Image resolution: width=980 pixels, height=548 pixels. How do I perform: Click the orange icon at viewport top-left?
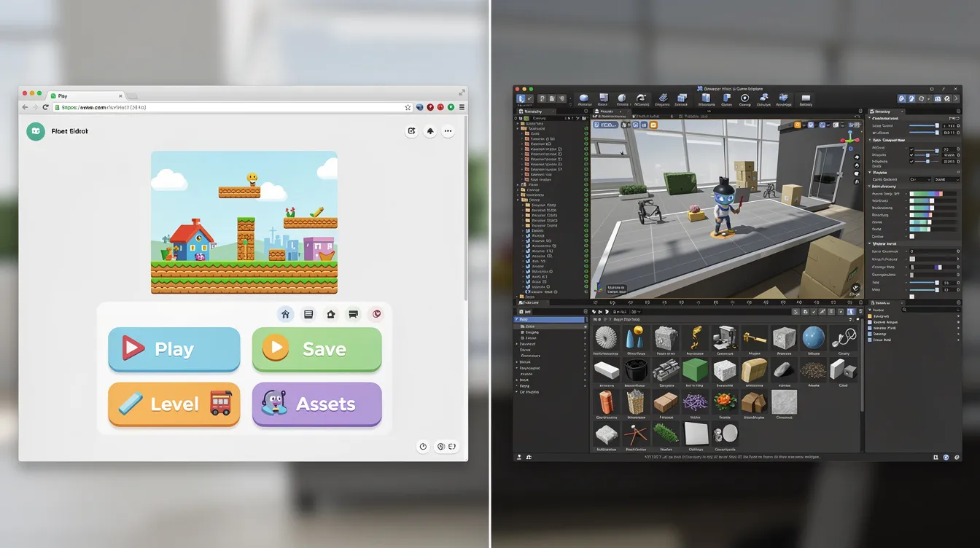[653, 125]
